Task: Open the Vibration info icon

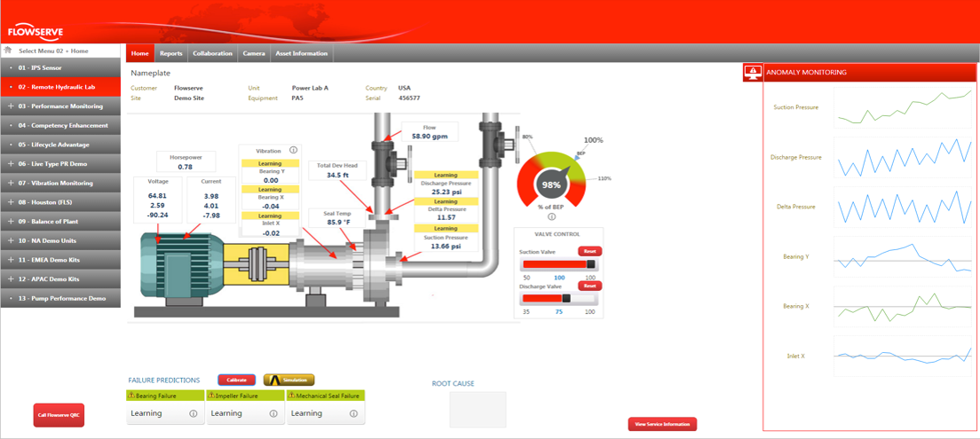Action: pyautogui.click(x=294, y=151)
